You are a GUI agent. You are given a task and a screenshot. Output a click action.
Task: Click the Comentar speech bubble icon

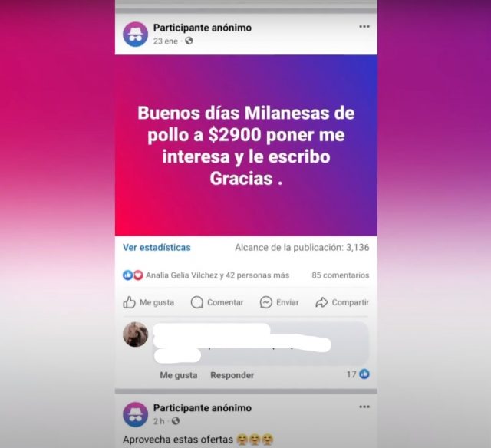coord(197,302)
